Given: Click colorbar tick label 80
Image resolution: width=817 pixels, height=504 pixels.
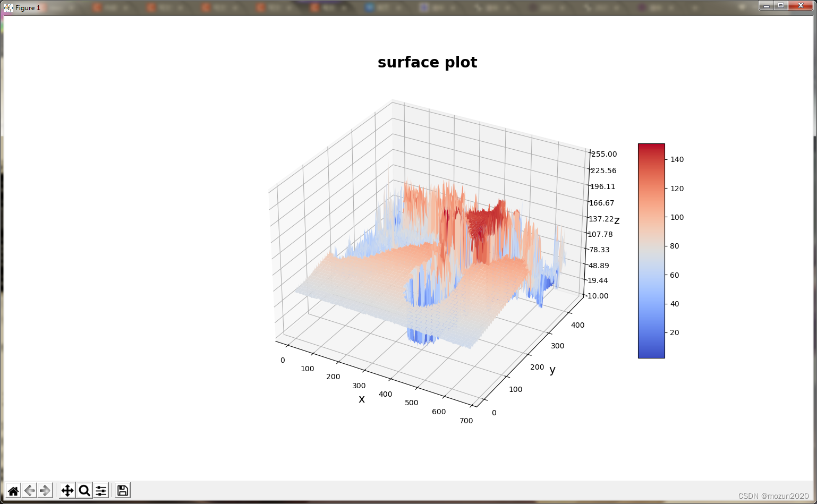Looking at the screenshot, I should pos(675,246).
